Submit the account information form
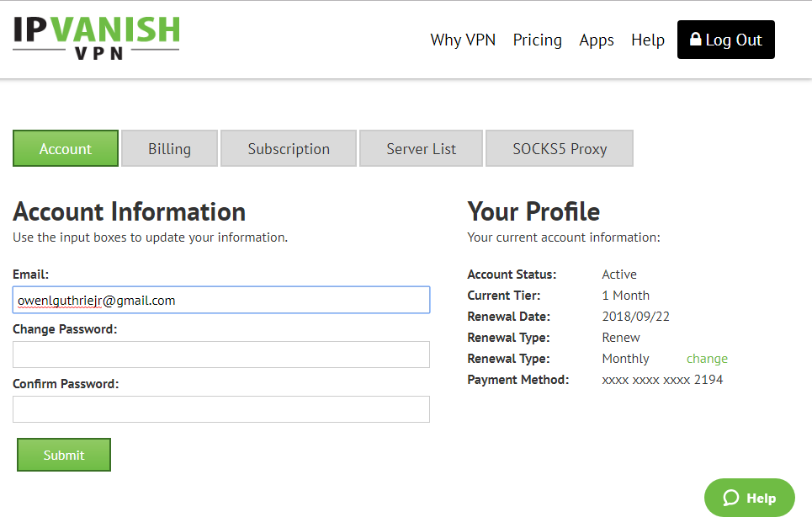The image size is (812, 528). (x=64, y=455)
